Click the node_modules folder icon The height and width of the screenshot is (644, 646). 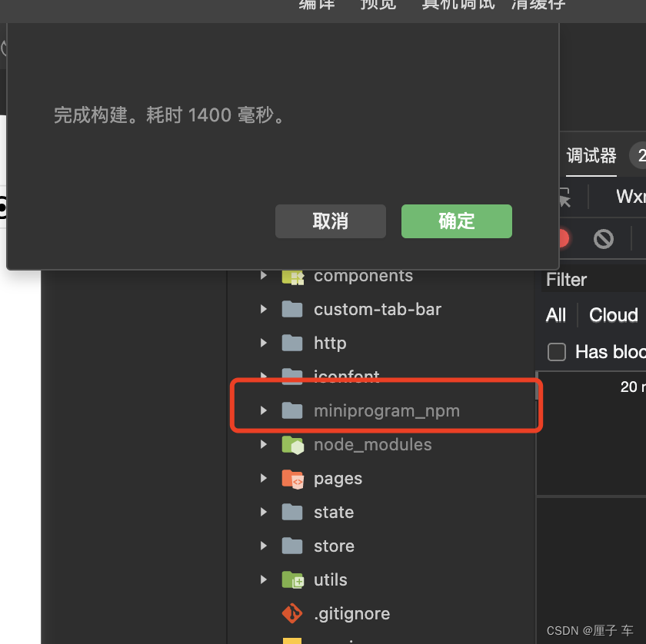pos(293,444)
